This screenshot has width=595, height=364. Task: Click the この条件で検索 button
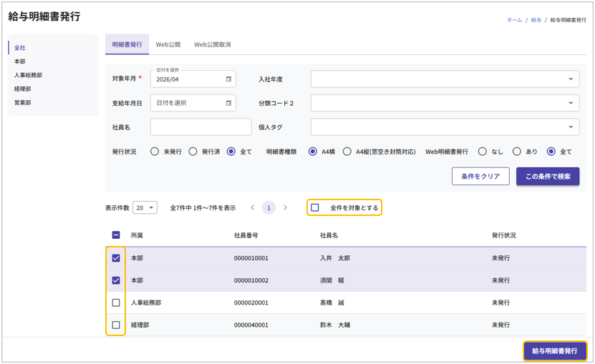[x=548, y=177]
